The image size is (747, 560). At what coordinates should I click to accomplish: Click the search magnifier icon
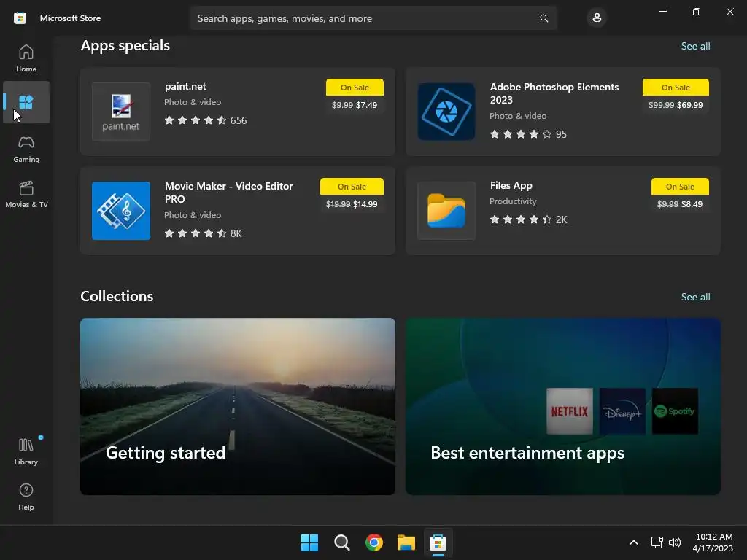point(543,18)
